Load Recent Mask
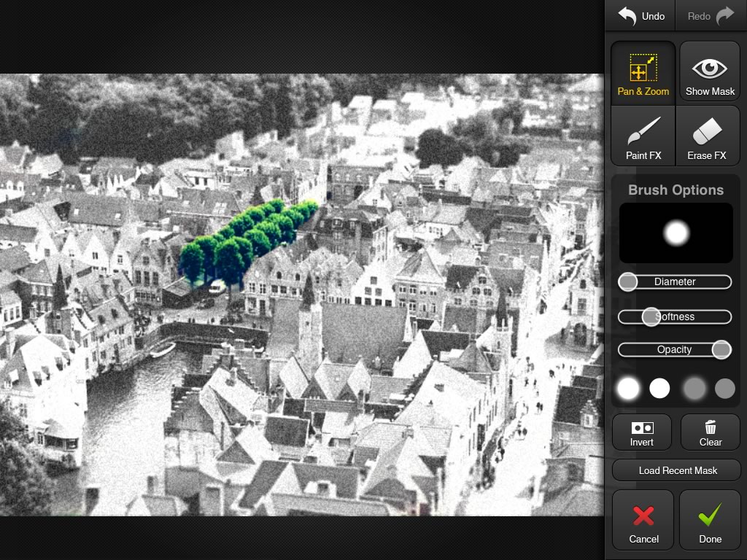Viewport: 747px width, 560px height. click(x=676, y=470)
